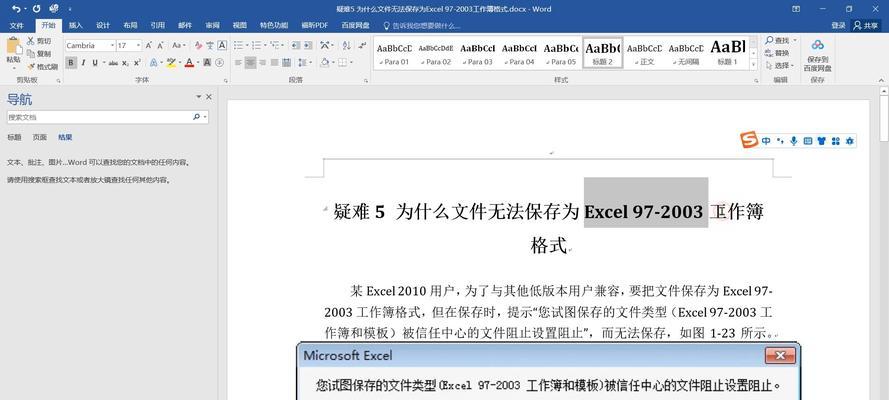
Task: Click the 共享 share button
Action: tap(866, 25)
